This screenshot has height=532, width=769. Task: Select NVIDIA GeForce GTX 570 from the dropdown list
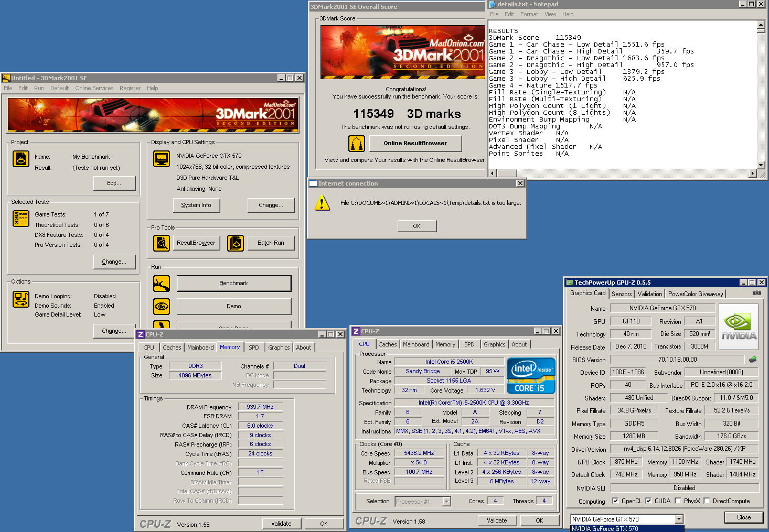pyautogui.click(x=627, y=528)
